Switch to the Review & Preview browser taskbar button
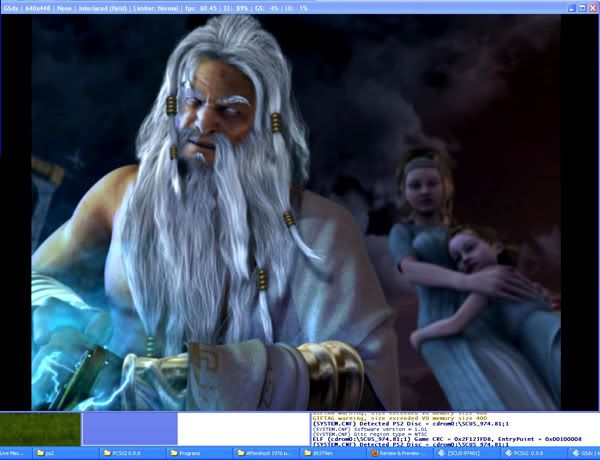This screenshot has width=600, height=460. pos(400,453)
